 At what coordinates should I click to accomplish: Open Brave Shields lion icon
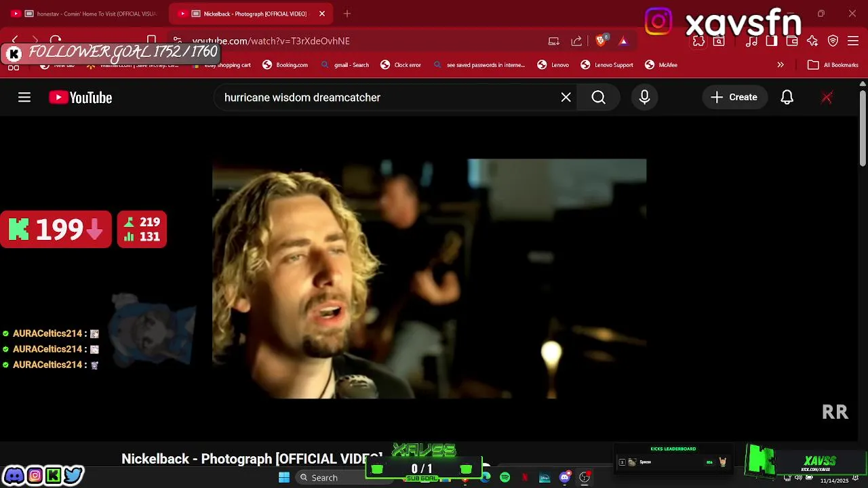[x=601, y=41]
